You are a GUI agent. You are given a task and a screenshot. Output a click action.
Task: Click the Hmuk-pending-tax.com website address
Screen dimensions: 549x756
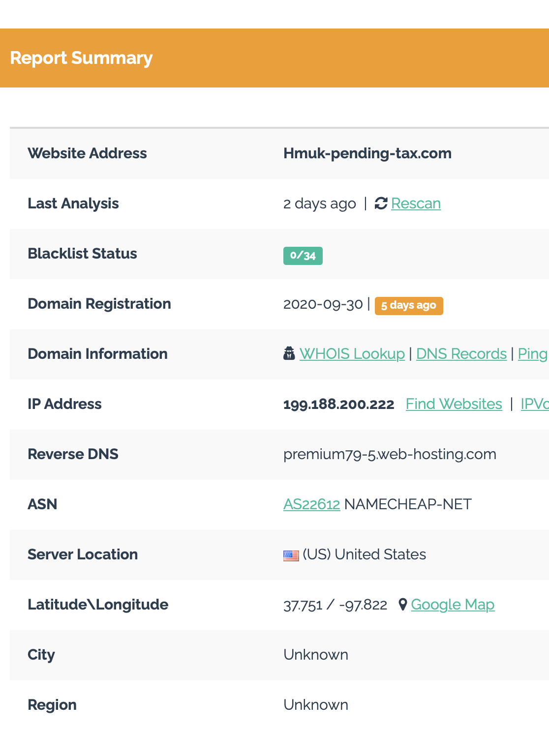click(x=367, y=153)
